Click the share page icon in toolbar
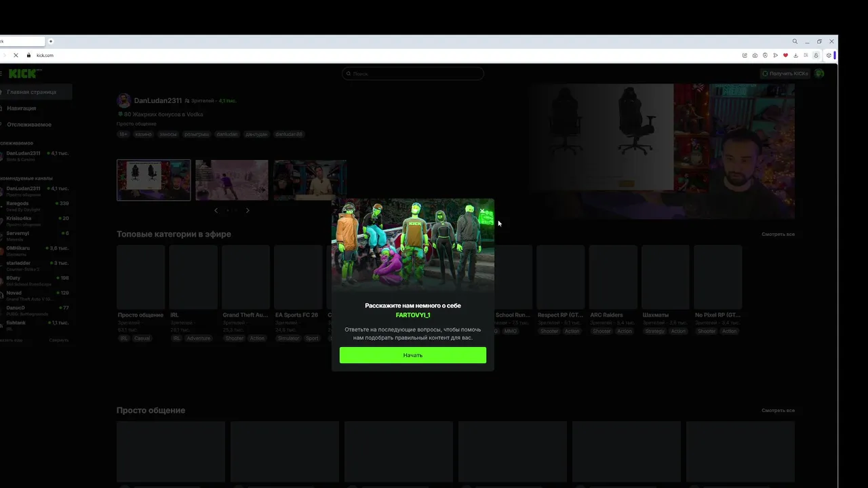 coord(745,55)
